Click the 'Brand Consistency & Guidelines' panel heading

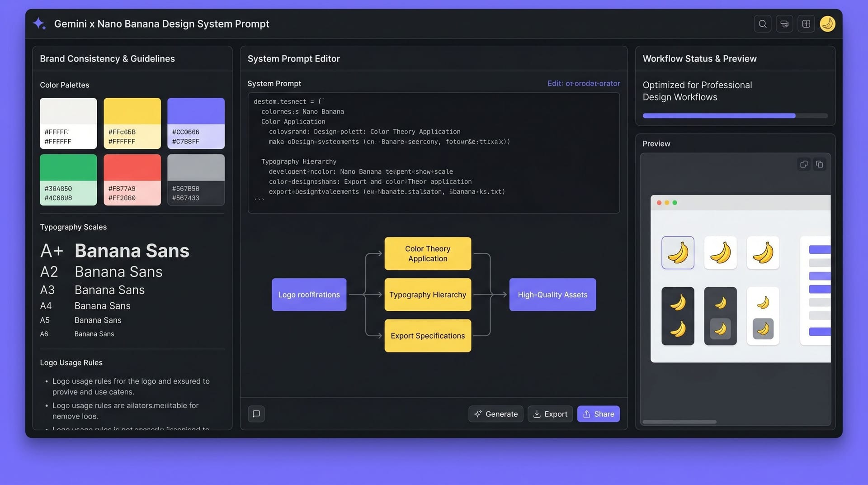pyautogui.click(x=107, y=59)
